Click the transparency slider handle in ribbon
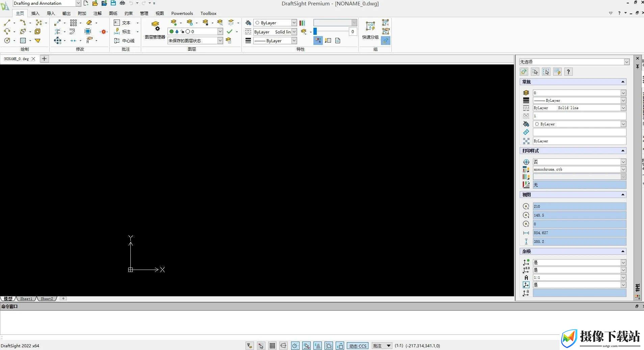 point(315,31)
